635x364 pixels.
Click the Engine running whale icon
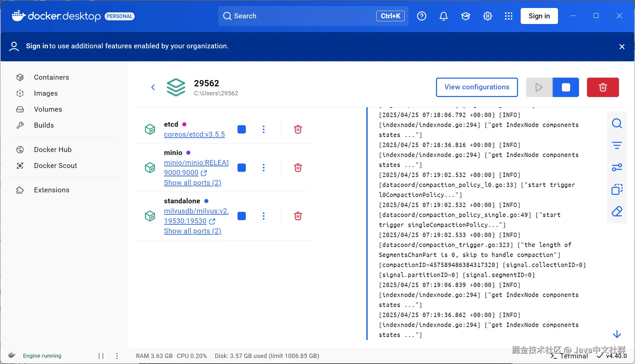[x=12, y=355]
